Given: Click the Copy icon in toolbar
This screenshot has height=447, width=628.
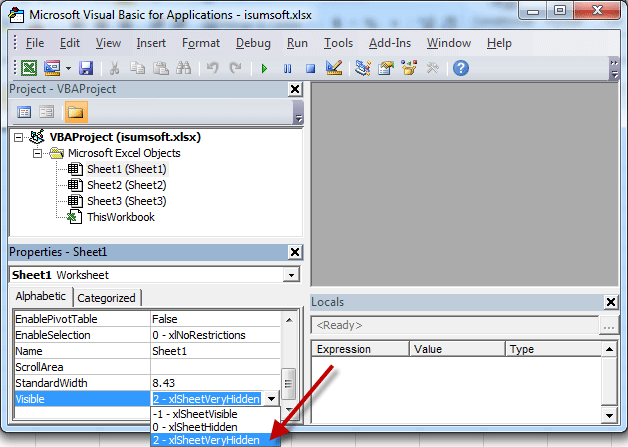Looking at the screenshot, I should (x=137, y=68).
